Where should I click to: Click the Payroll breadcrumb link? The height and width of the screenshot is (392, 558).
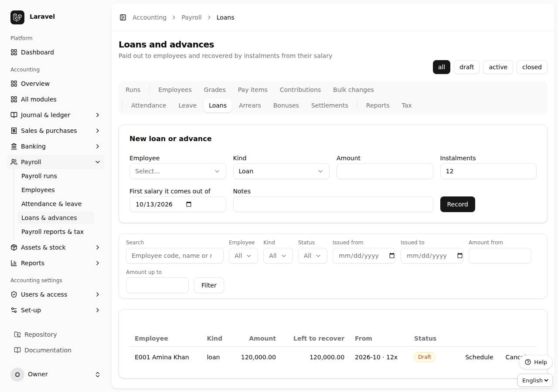click(x=191, y=17)
